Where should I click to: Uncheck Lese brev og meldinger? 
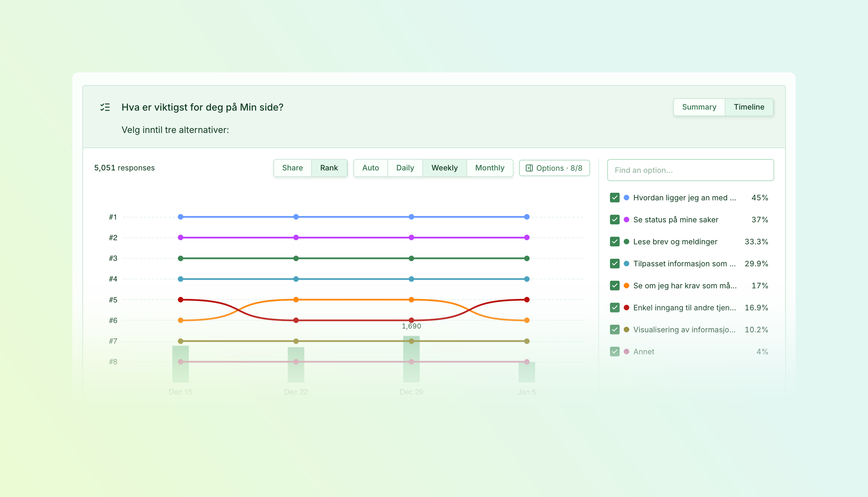[615, 242]
